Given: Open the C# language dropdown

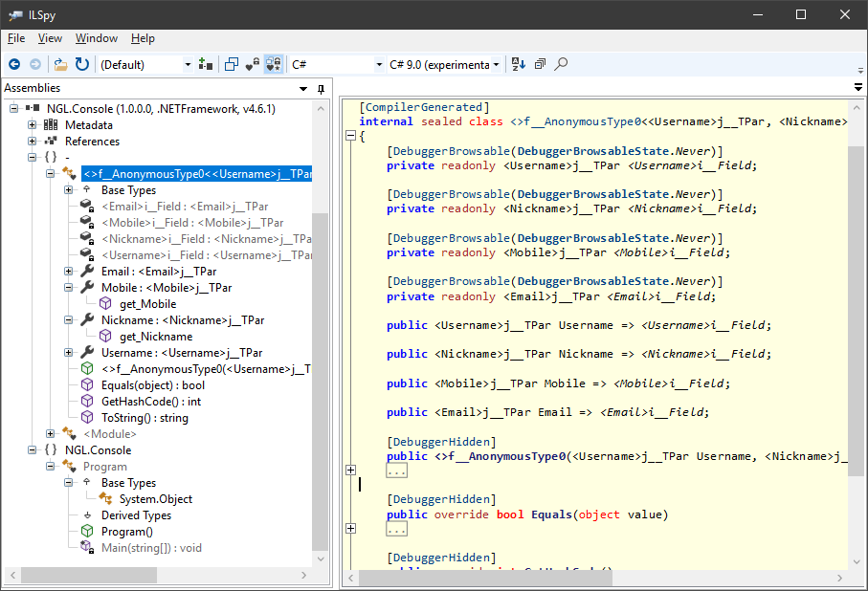Looking at the screenshot, I should click(x=379, y=65).
